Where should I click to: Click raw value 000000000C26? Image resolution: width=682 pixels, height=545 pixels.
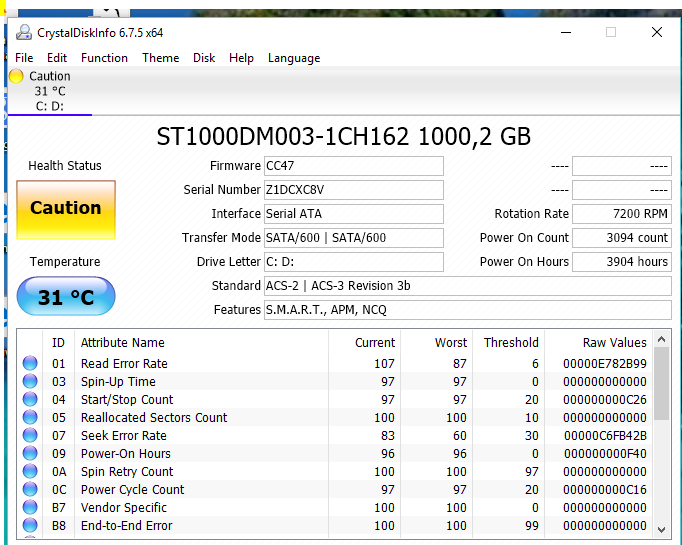coord(605,399)
